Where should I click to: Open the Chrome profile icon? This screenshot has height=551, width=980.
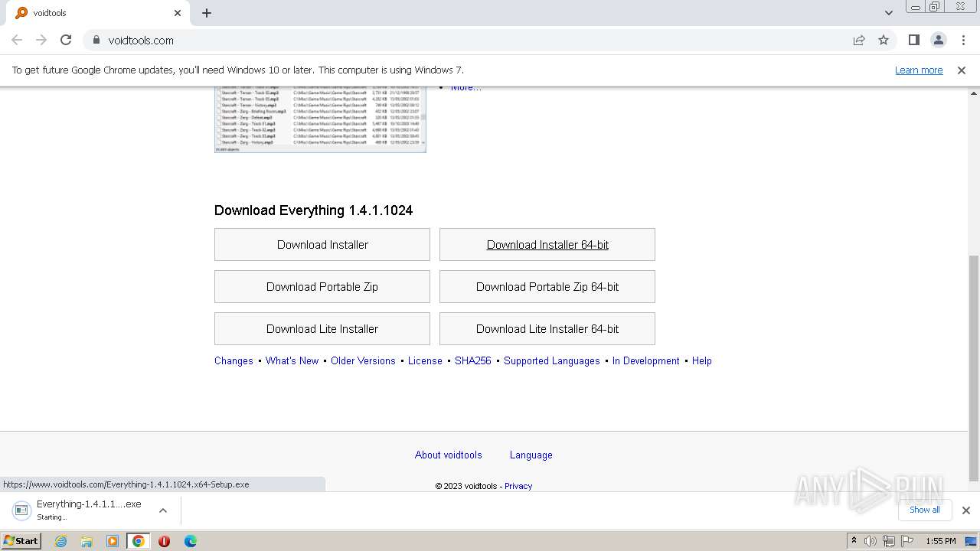pyautogui.click(x=939, y=40)
